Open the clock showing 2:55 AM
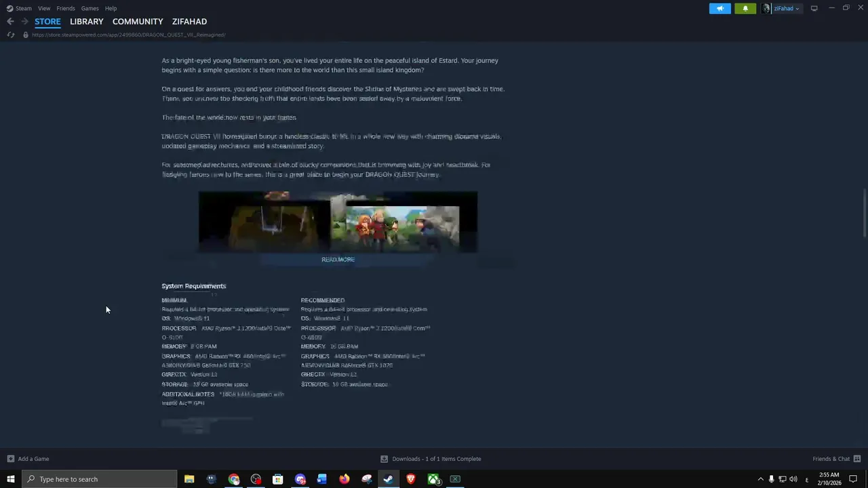 tap(829, 479)
